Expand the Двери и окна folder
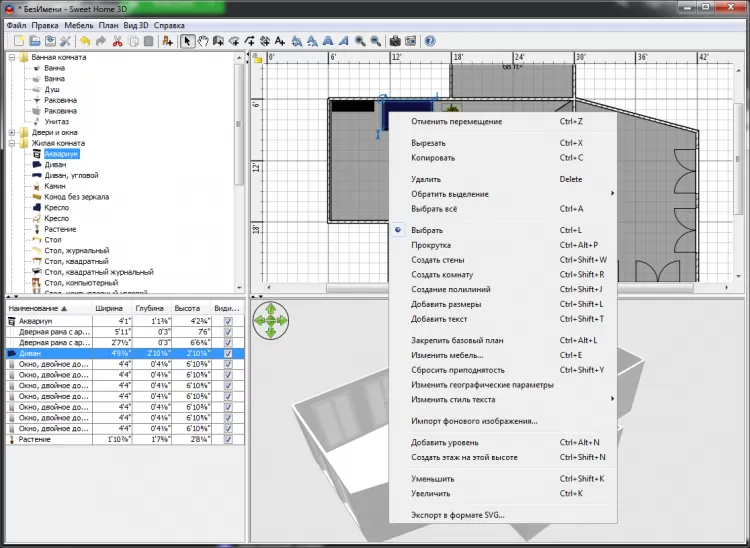Image resolution: width=750 pixels, height=548 pixels. click(11, 132)
